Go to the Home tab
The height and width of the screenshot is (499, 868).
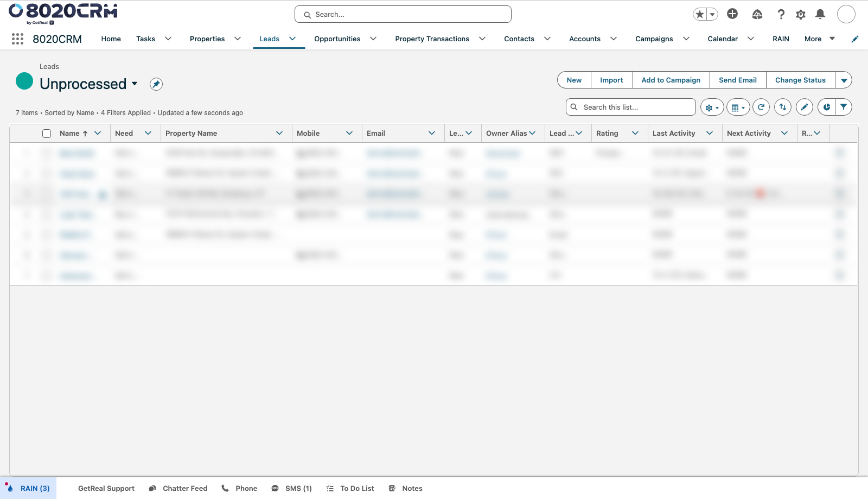coord(111,39)
